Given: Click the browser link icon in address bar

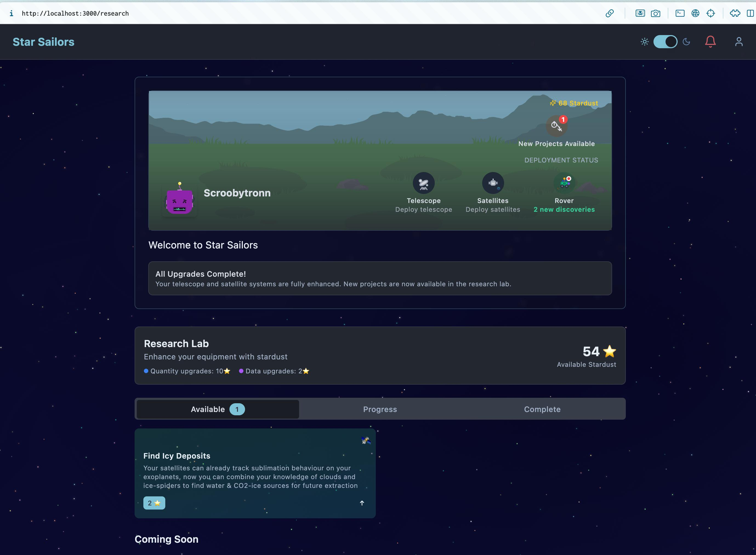Looking at the screenshot, I should (609, 13).
